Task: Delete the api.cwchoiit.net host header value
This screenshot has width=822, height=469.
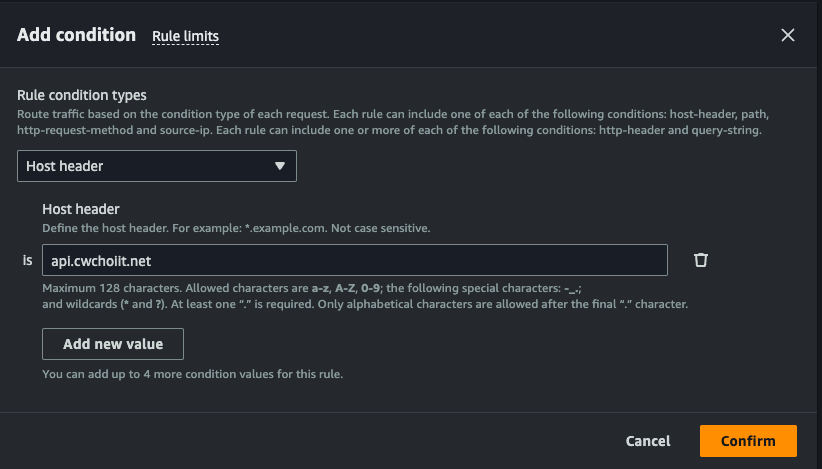Action: [x=701, y=260]
